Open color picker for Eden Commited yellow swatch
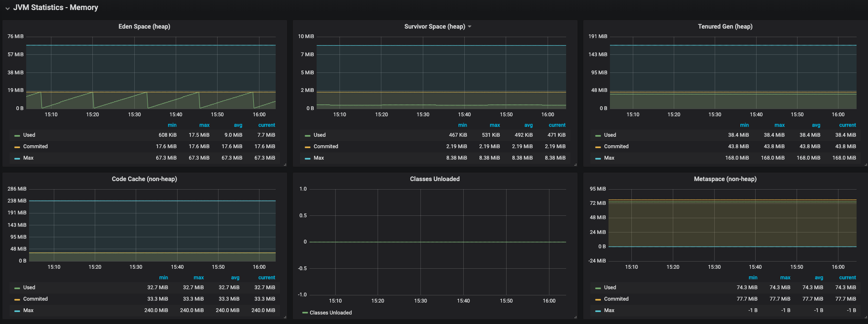The image size is (868, 324). (17, 147)
